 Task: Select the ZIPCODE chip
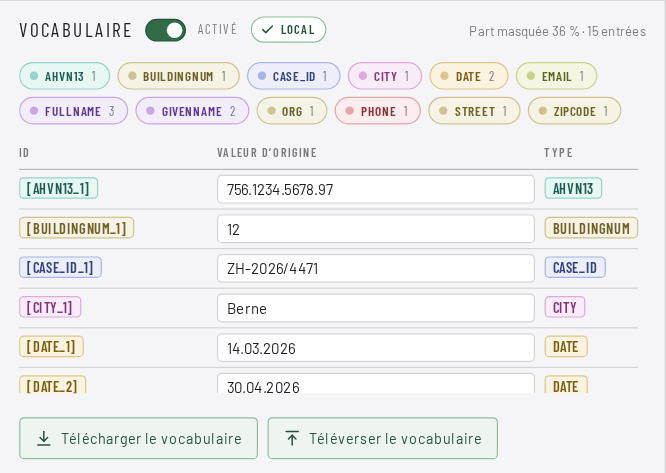[x=574, y=111]
